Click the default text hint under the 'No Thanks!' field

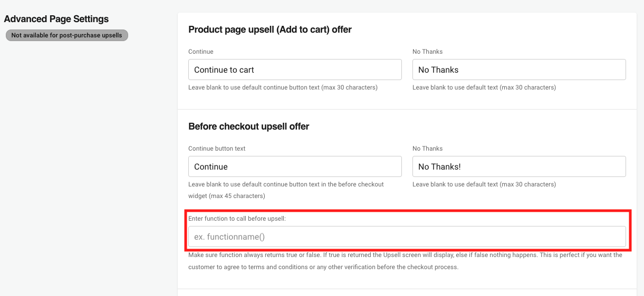[x=484, y=184]
